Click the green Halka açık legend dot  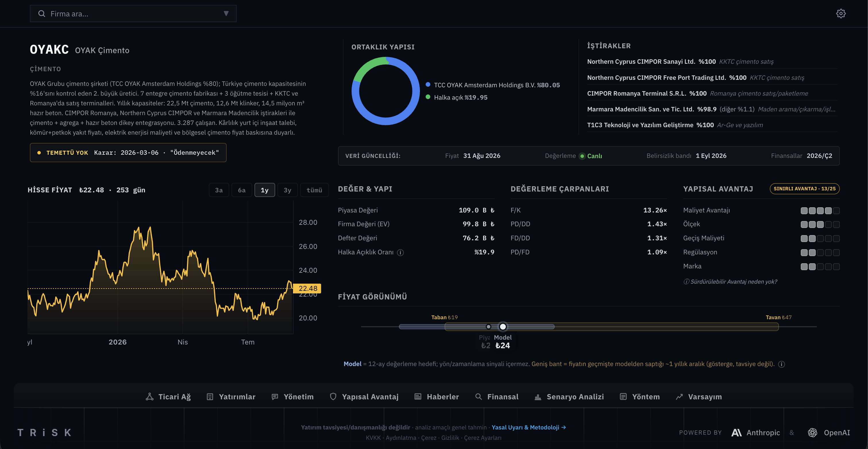point(428,97)
